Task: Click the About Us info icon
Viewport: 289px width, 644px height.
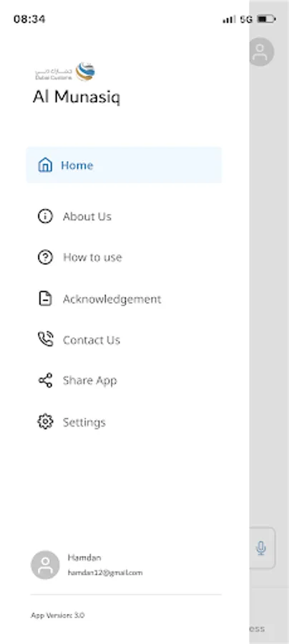Action: [45, 216]
